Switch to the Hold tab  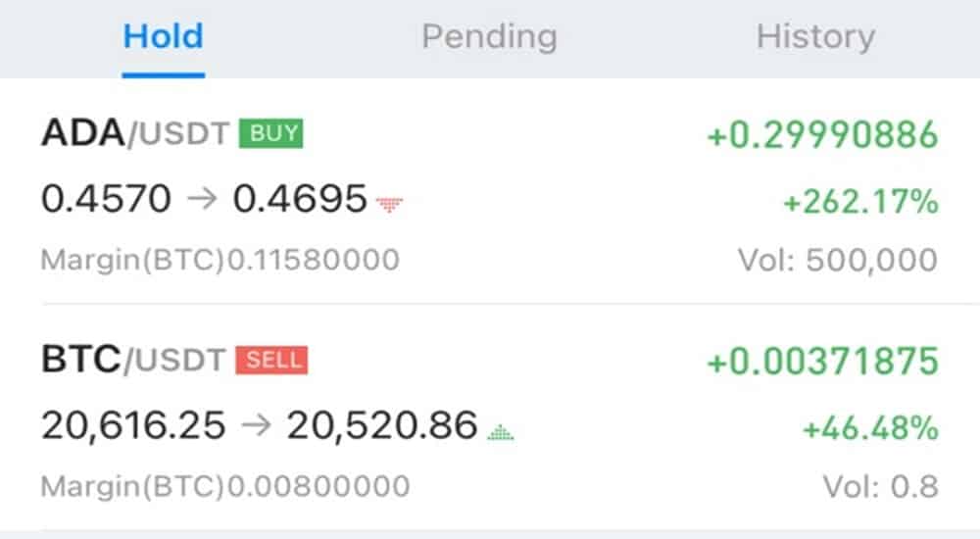tap(163, 36)
